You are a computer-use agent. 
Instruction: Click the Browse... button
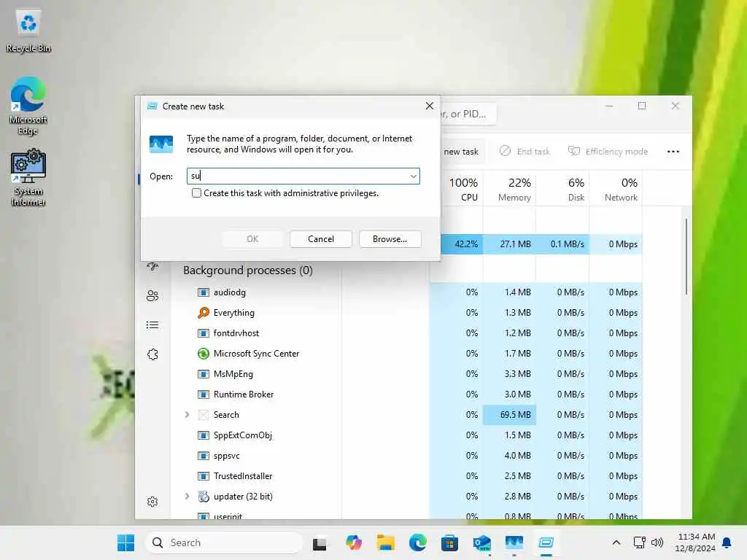tap(390, 239)
